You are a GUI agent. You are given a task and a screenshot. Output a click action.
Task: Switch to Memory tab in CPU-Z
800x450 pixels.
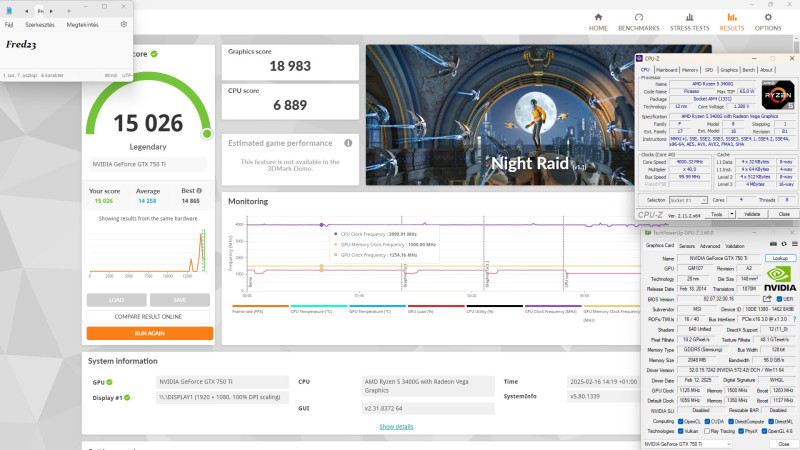coord(690,70)
